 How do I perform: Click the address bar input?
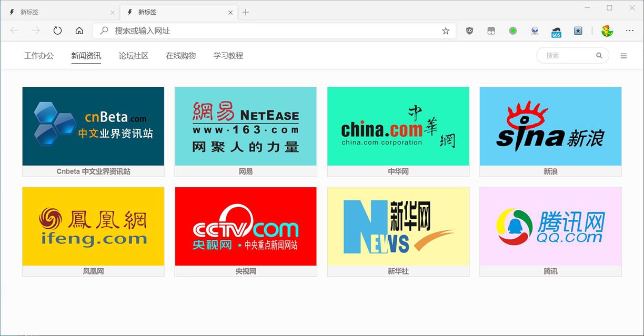click(x=274, y=31)
